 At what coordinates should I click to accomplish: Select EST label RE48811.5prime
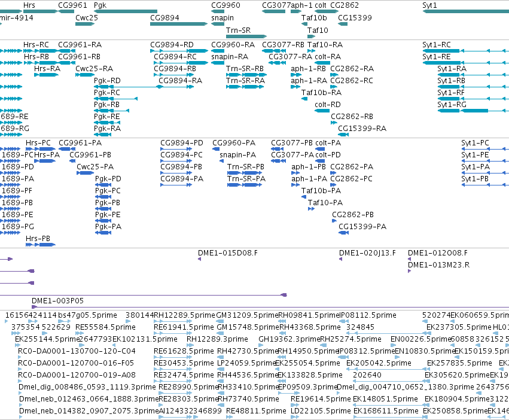pos(256,411)
